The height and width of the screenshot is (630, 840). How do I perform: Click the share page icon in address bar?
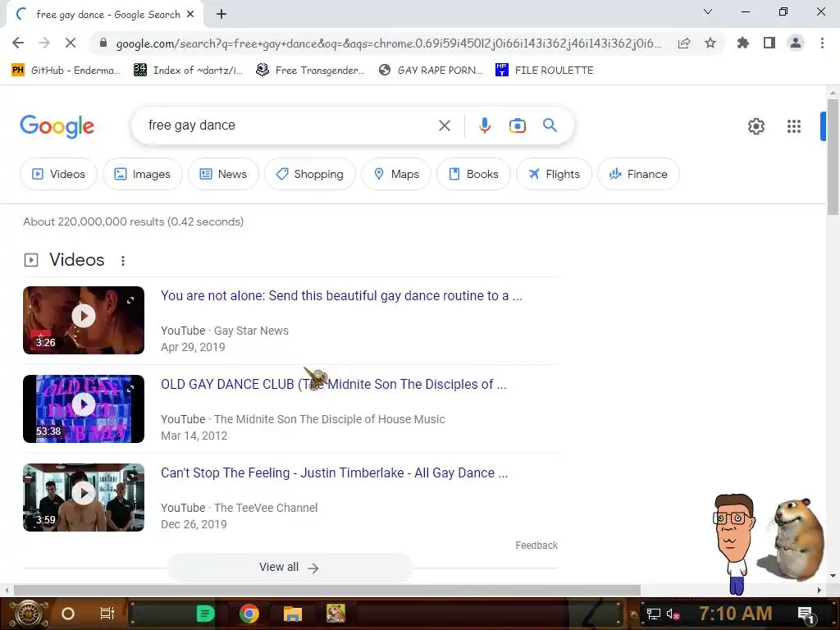tap(684, 43)
